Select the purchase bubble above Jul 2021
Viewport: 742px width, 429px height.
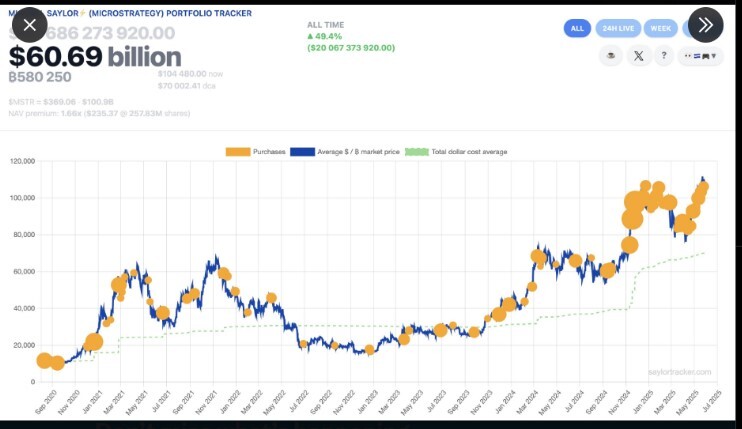tap(162, 313)
